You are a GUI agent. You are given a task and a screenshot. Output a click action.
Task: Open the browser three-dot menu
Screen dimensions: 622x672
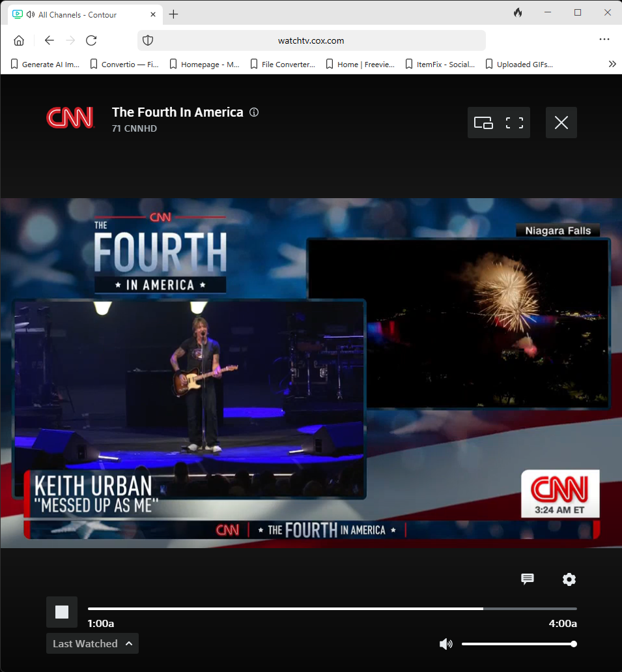tap(604, 39)
